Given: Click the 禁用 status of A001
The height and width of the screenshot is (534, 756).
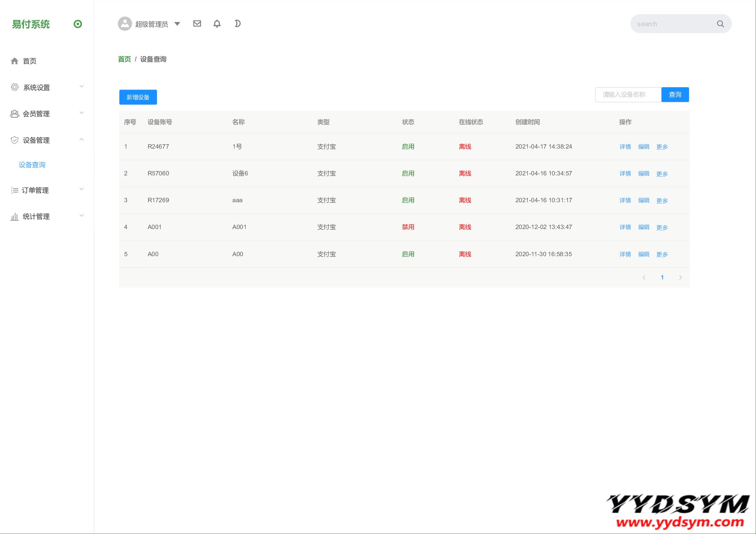Looking at the screenshot, I should pyautogui.click(x=408, y=227).
